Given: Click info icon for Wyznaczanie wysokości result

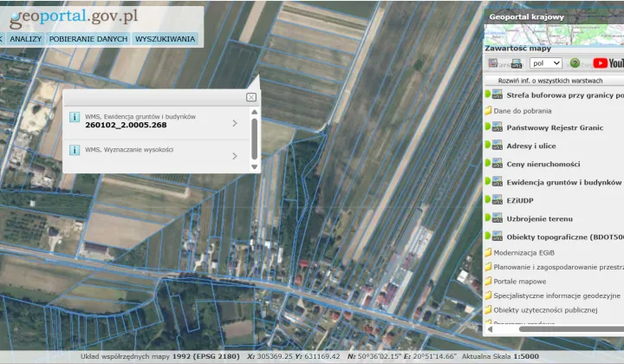Looking at the screenshot, I should click(x=75, y=150).
